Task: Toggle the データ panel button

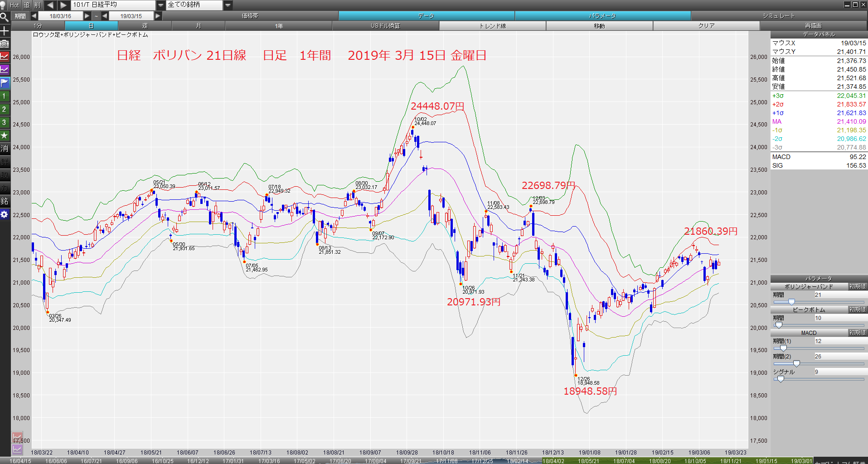Action: click(426, 16)
